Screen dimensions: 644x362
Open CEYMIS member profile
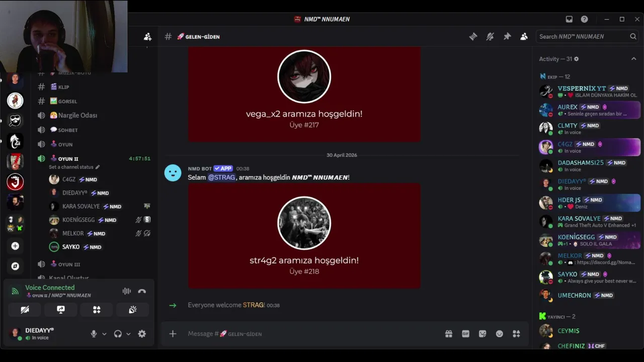[589, 331]
